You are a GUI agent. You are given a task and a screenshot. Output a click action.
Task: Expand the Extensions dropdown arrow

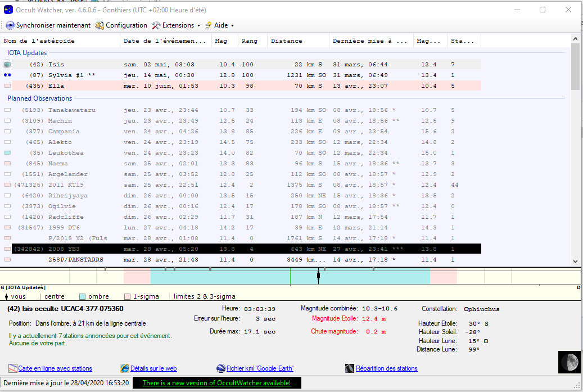click(x=198, y=26)
